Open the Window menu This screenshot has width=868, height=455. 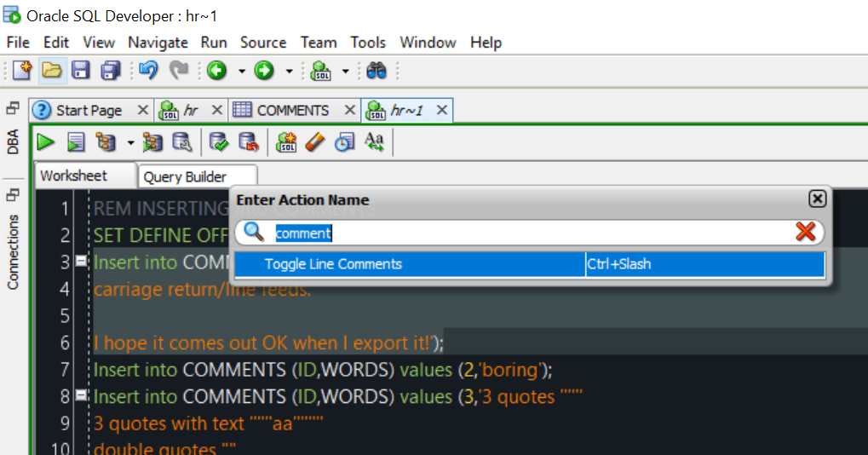pos(428,43)
